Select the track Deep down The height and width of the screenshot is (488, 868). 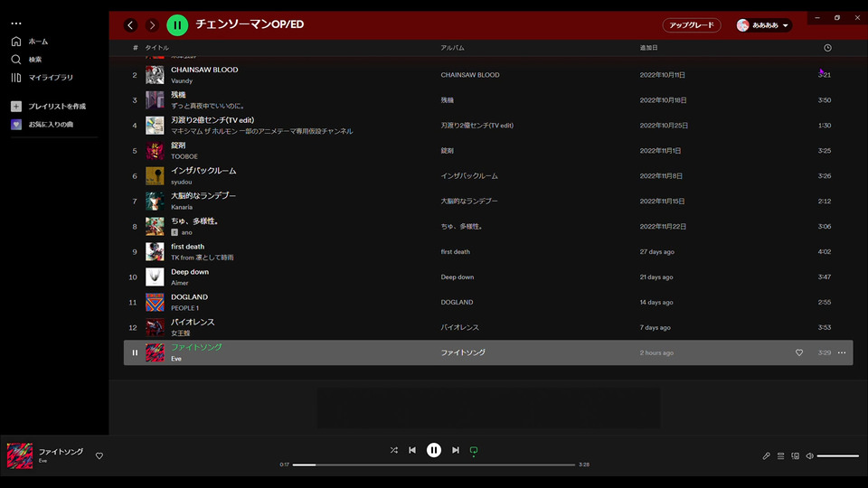[190, 272]
